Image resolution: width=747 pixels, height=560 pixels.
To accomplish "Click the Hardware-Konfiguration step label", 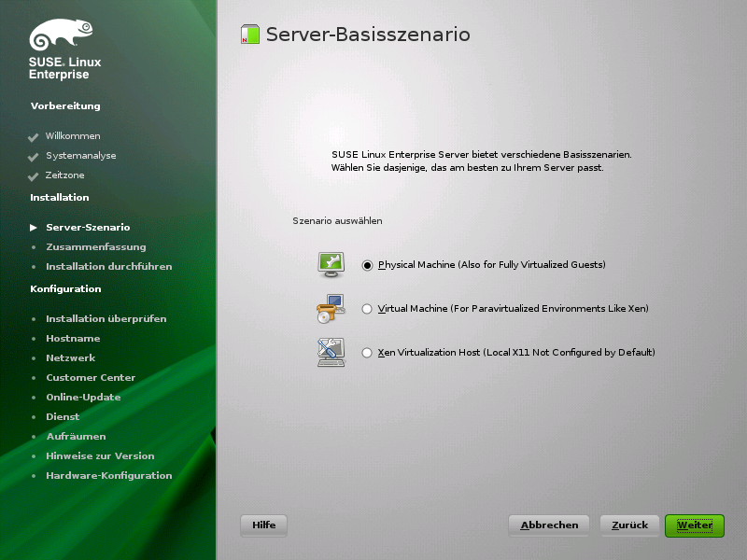I will point(109,476).
